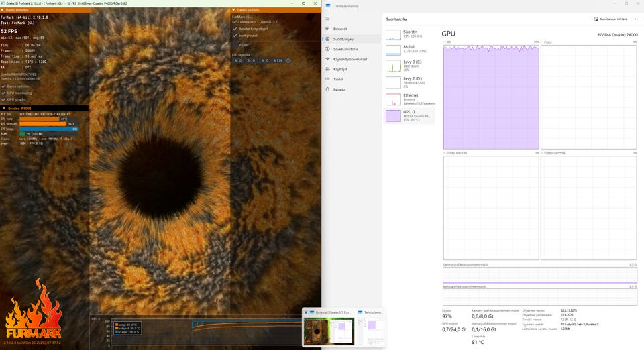The height and width of the screenshot is (350, 644).
Task: Minimize the FurMark window
Action: pos(292,3)
